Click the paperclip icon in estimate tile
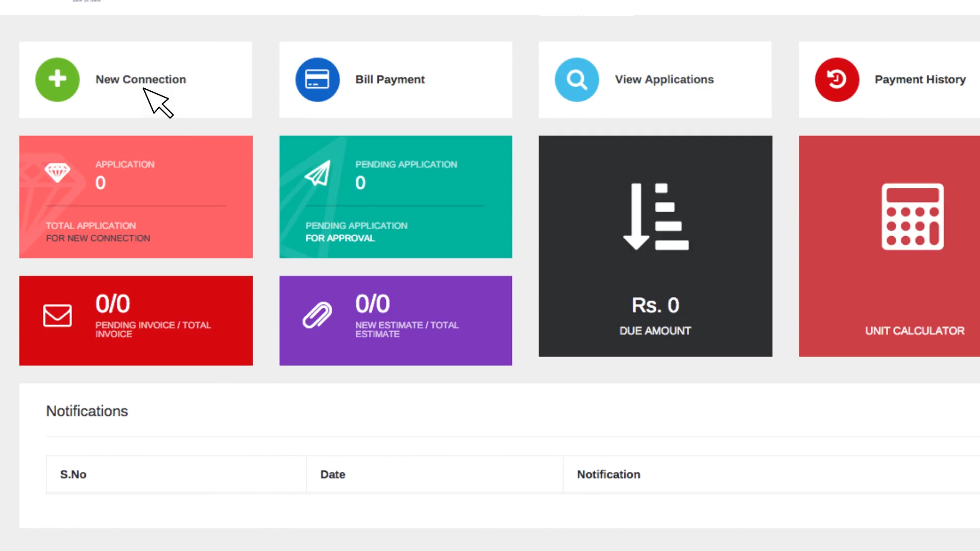 coord(317,315)
